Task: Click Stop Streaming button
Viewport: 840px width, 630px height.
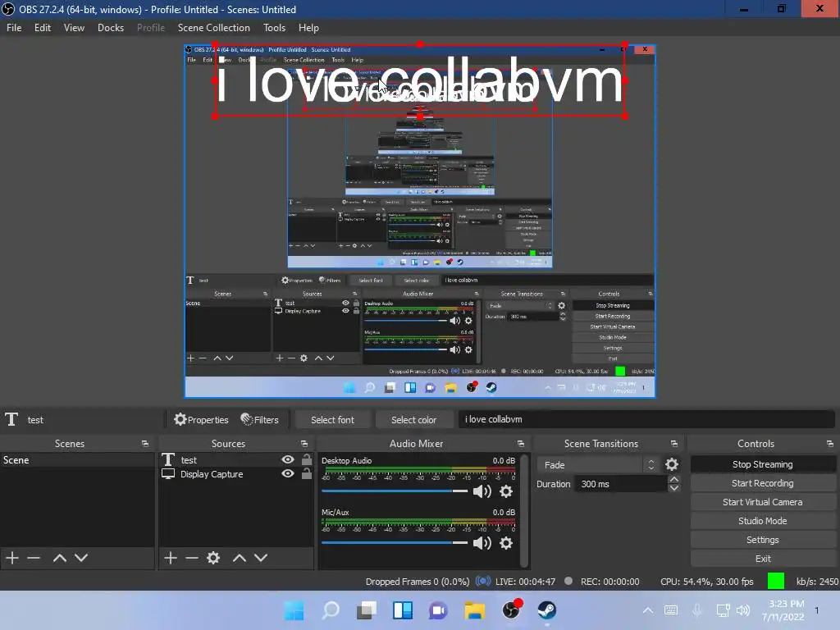Action: click(762, 464)
